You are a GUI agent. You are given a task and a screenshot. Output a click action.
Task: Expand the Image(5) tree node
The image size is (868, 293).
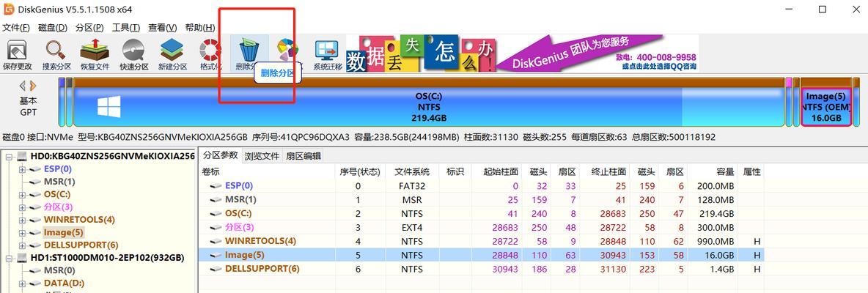(x=22, y=233)
